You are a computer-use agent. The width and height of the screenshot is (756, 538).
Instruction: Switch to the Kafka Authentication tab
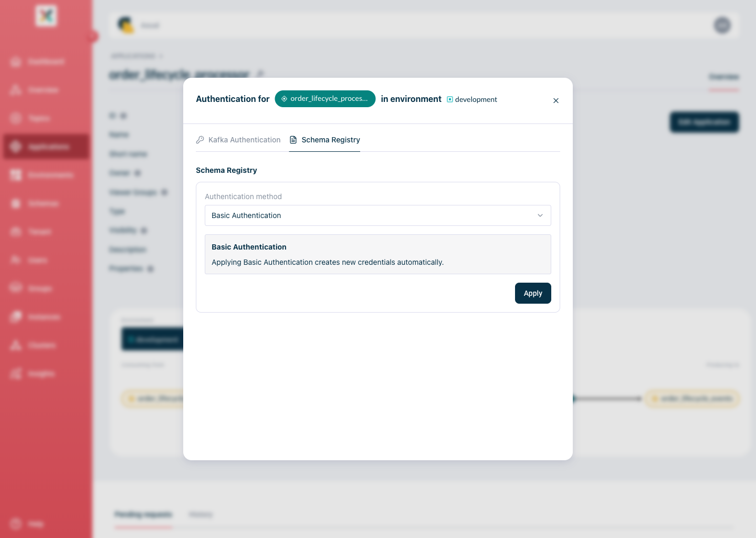pos(238,140)
